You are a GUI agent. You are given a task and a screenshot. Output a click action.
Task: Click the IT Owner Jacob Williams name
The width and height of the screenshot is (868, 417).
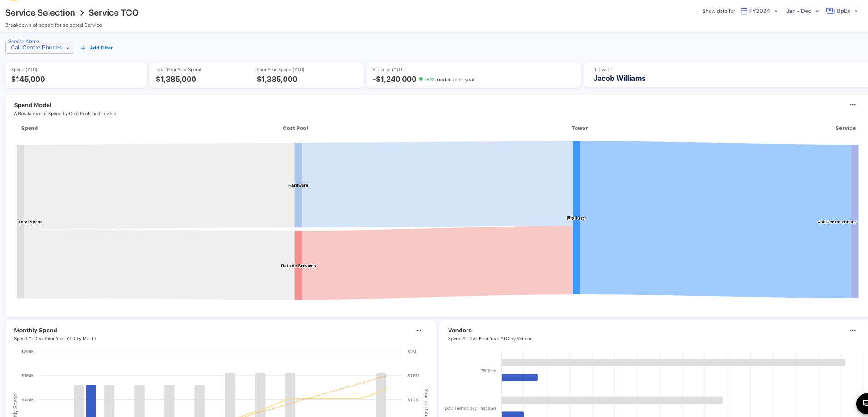(x=619, y=79)
